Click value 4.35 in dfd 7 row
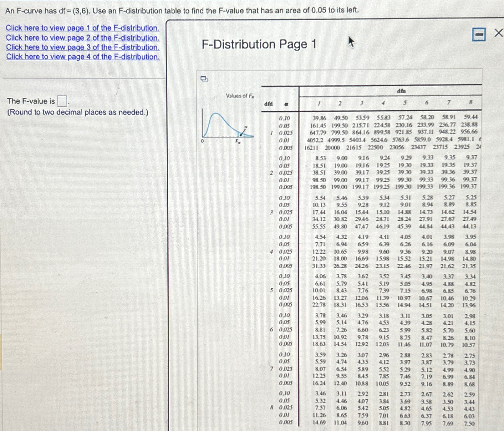This screenshot has width=504, height=431. coord(362,362)
